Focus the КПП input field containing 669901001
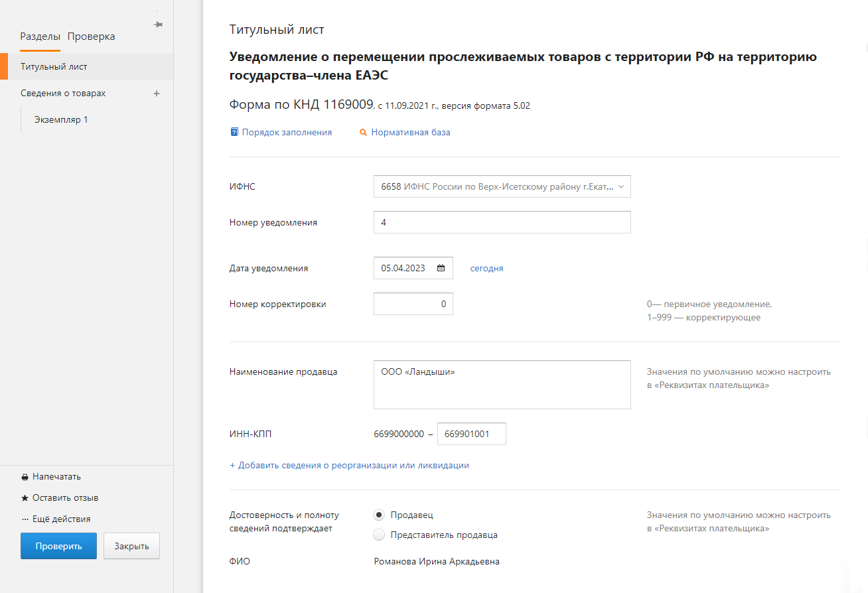This screenshot has width=868, height=593. [471, 434]
